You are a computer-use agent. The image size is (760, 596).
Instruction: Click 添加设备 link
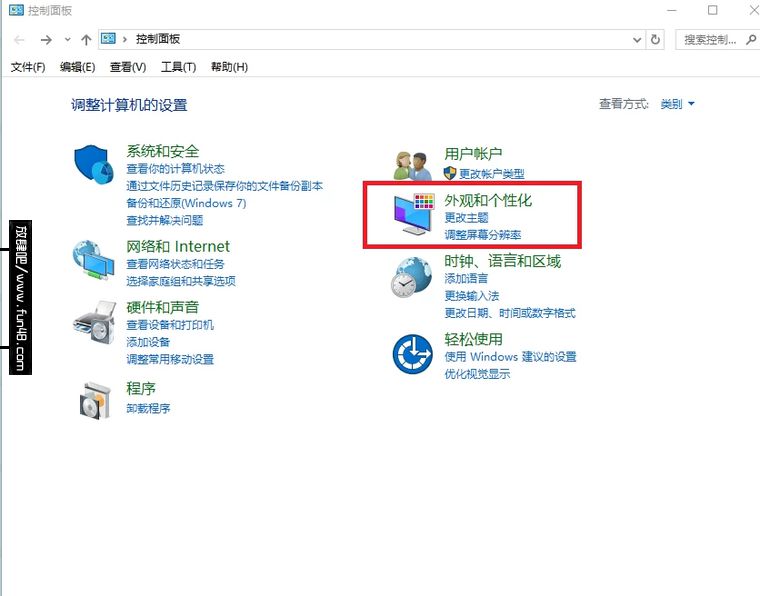[x=148, y=342]
